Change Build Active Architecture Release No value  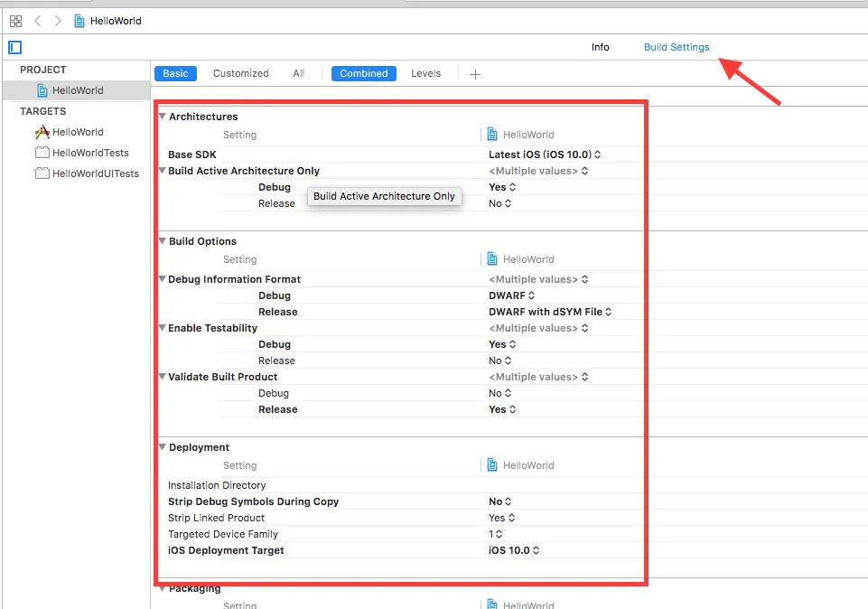tap(499, 203)
